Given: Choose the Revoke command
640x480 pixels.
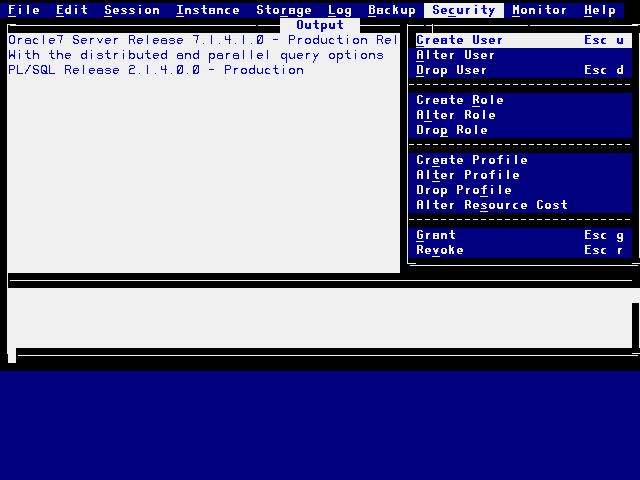Looking at the screenshot, I should coord(440,250).
